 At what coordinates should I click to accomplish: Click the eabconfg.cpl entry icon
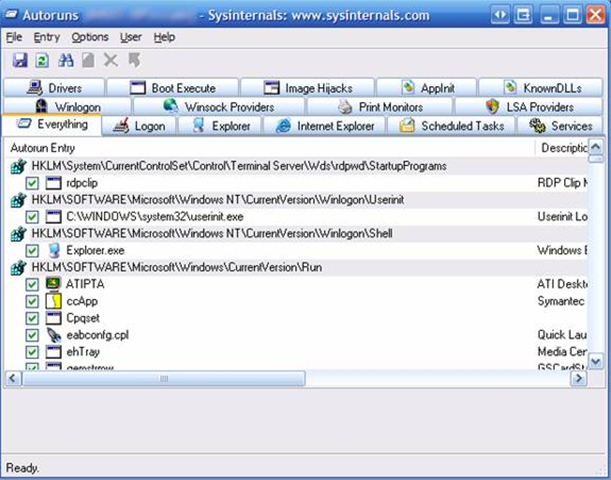coord(54,335)
